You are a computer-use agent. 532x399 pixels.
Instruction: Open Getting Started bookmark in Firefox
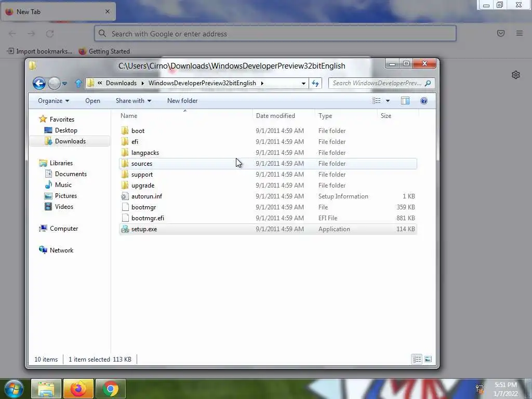pos(104,51)
